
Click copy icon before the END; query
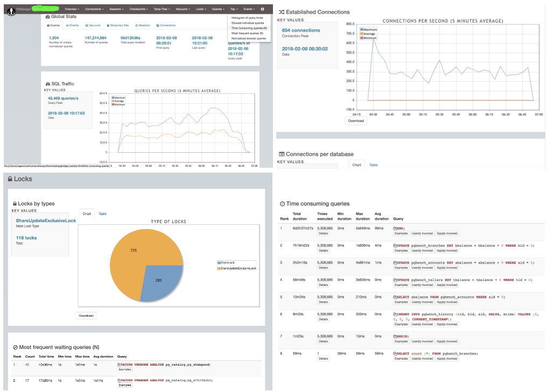point(395,229)
